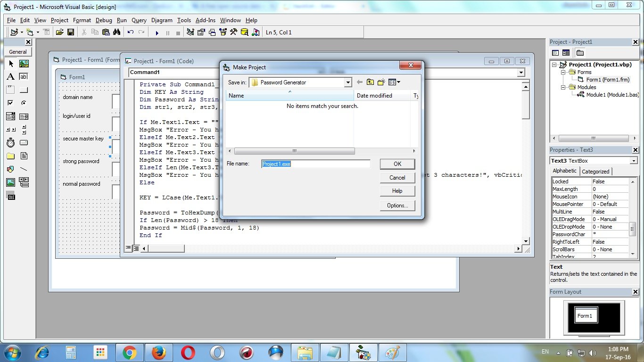Click the File name input field
This screenshot has width=644, height=362.
(316, 164)
